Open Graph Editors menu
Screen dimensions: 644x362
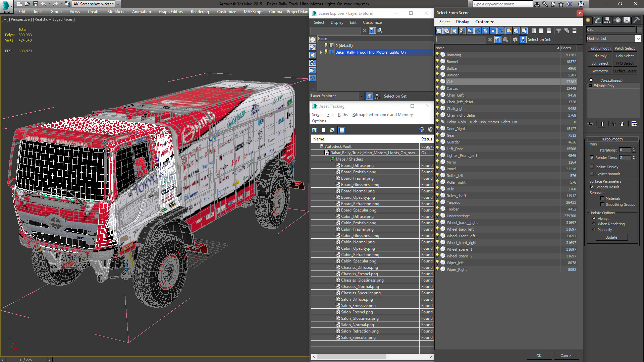pos(171,12)
